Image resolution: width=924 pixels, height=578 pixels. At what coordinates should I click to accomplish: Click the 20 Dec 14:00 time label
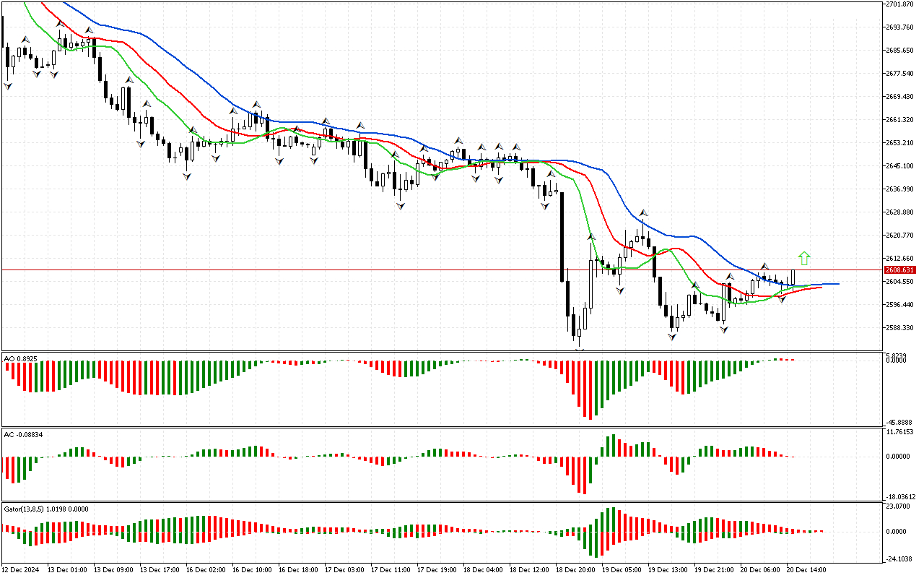806,570
